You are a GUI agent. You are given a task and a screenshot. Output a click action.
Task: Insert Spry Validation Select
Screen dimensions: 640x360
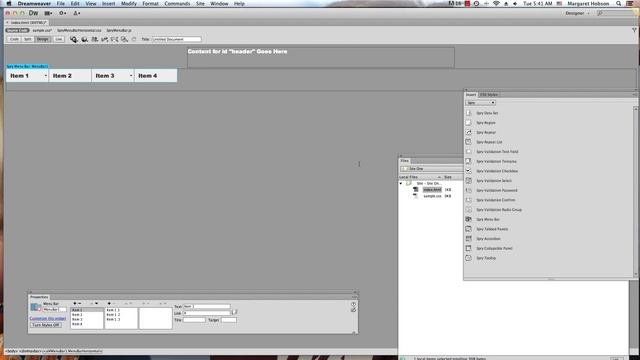(494, 181)
